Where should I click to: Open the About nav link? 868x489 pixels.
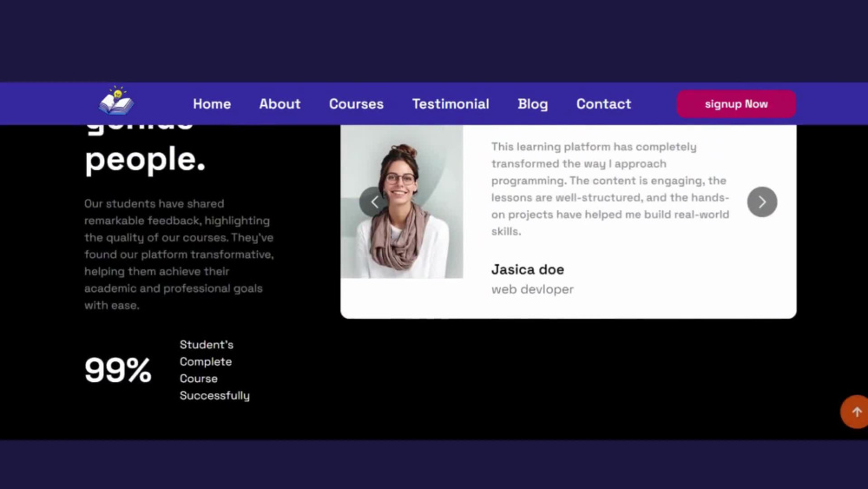[x=279, y=104]
